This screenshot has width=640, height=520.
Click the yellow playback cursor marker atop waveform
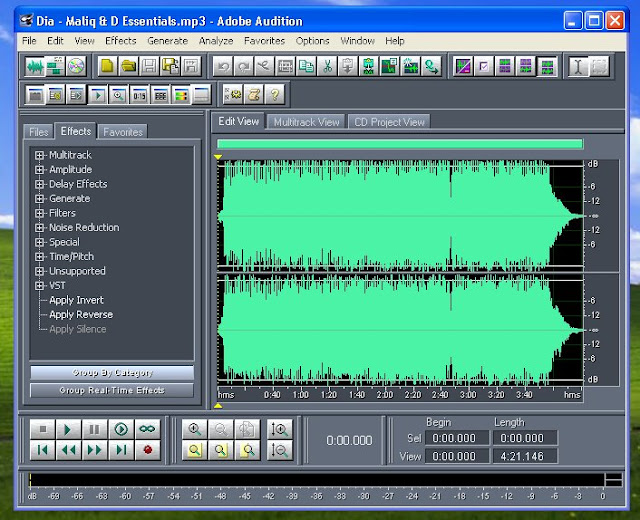tap(218, 157)
